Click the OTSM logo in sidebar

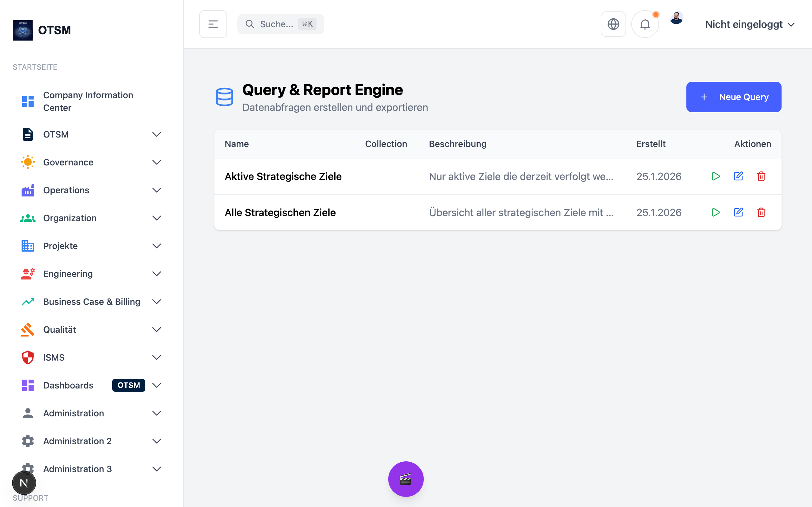pyautogui.click(x=23, y=30)
